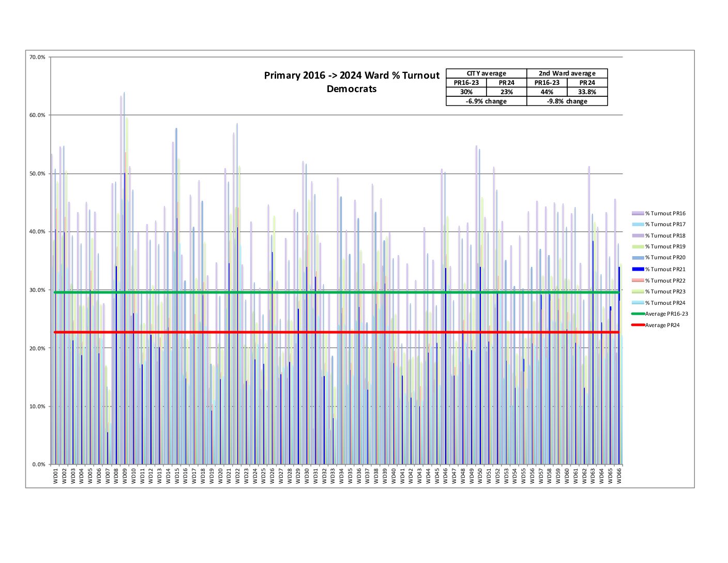Click the '33.8%' value in the table
Viewport: 728px width, 563px height.
[x=587, y=92]
